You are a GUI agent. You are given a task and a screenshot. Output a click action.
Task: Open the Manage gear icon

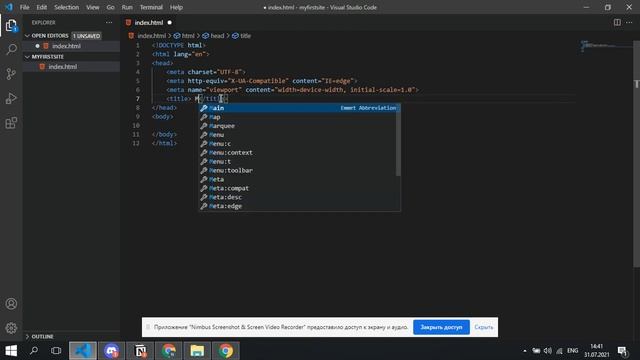(11, 328)
